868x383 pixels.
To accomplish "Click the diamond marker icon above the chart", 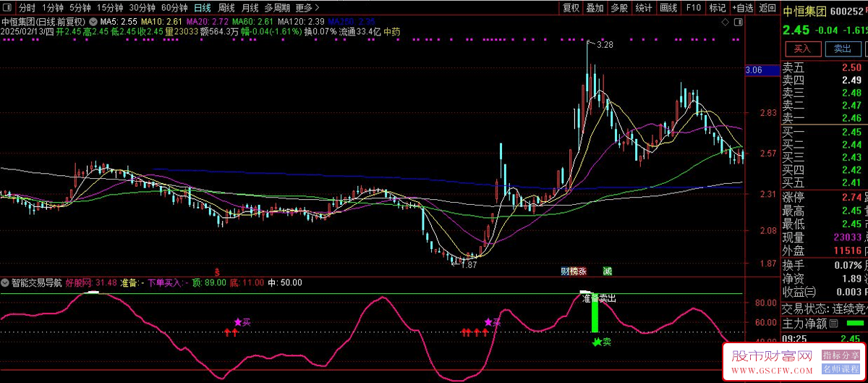I will pos(726,23).
